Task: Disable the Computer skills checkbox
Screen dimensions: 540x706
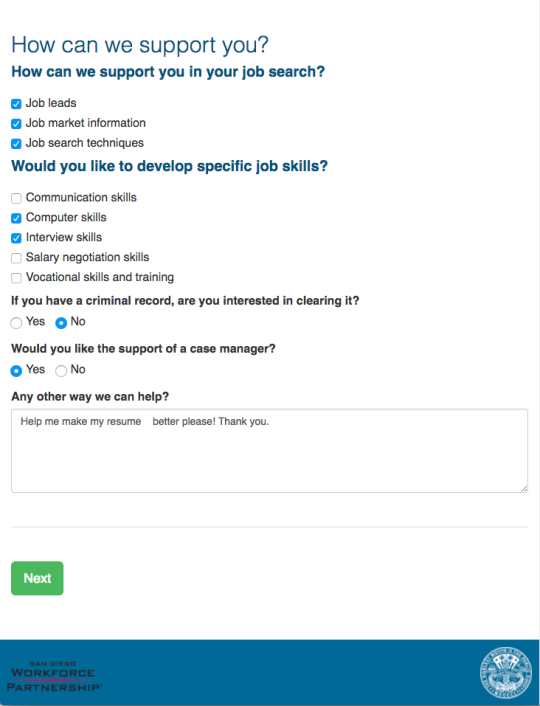Action: [16, 218]
